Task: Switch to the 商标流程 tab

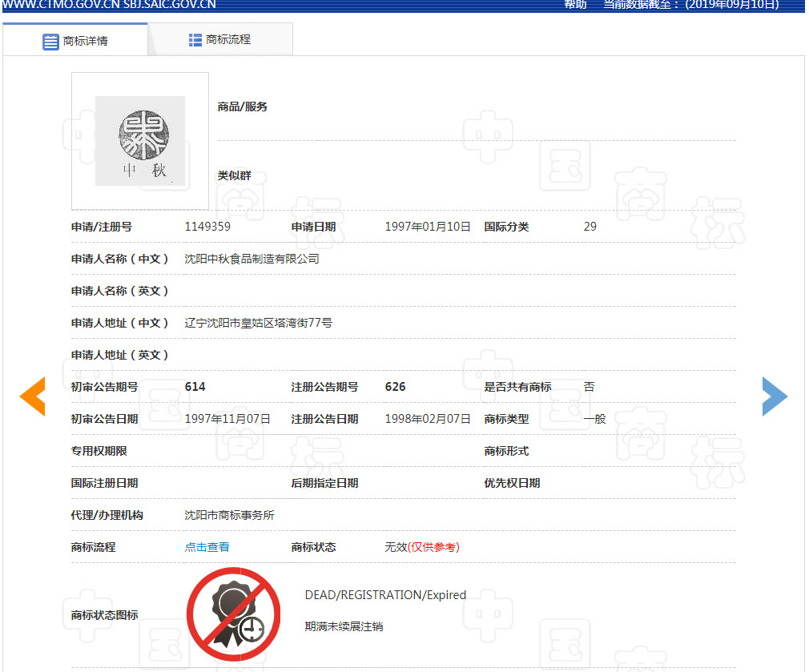Action: coord(220,38)
